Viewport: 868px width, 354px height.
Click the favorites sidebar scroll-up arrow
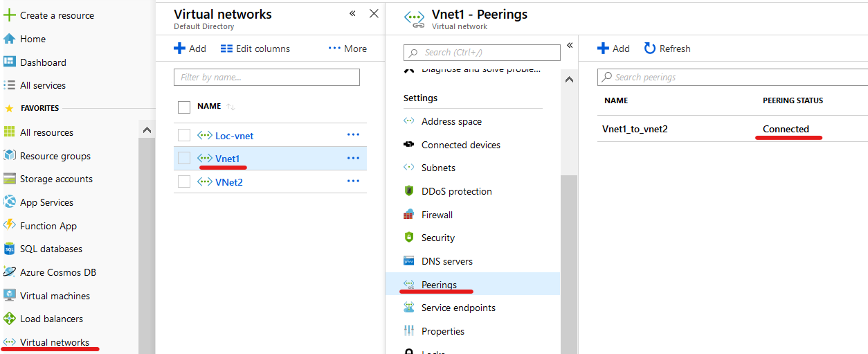pyautogui.click(x=147, y=130)
